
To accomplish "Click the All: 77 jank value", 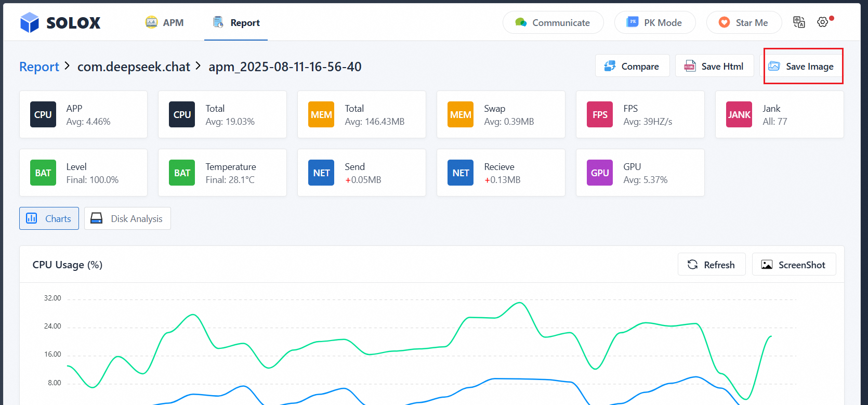I will click(x=775, y=122).
